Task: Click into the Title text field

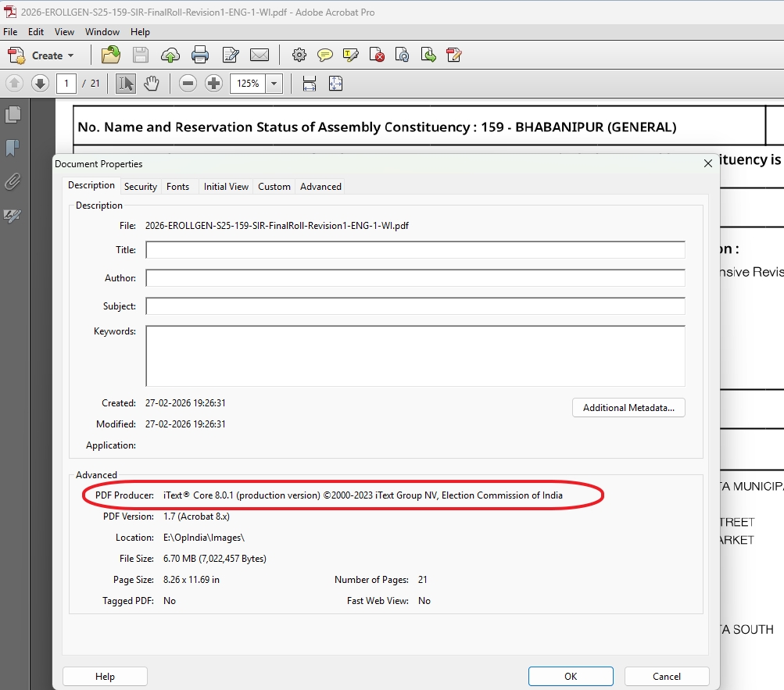Action: click(415, 250)
